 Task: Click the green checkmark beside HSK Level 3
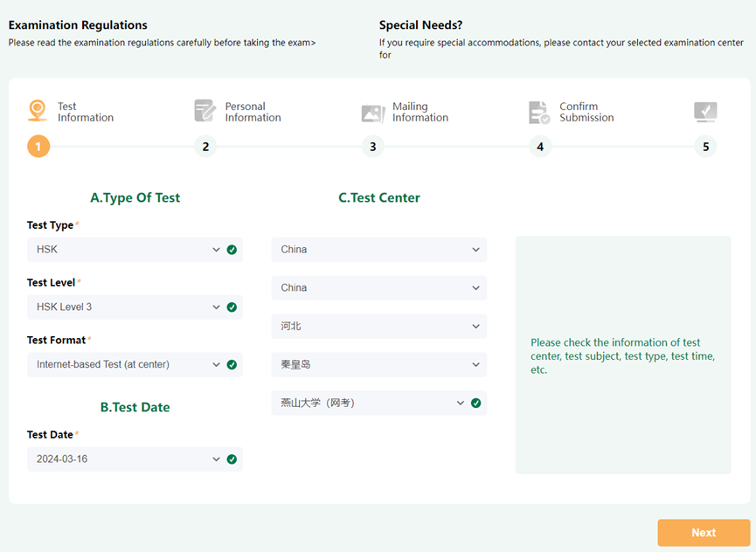point(232,307)
